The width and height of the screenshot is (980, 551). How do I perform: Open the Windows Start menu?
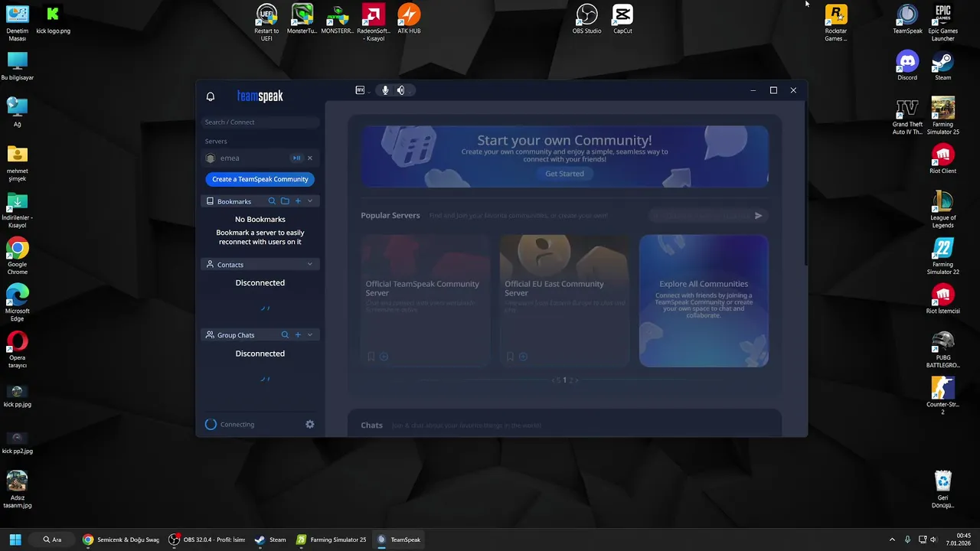(15, 540)
